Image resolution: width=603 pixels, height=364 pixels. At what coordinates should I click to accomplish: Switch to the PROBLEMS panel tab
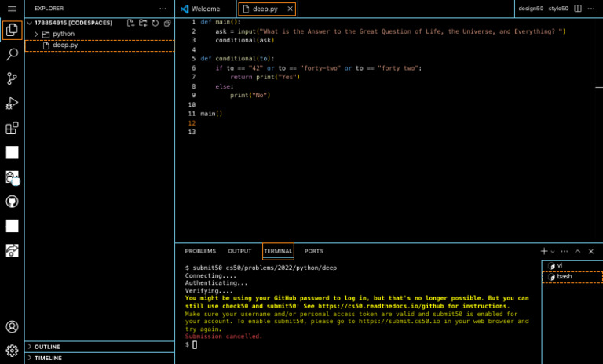click(x=200, y=251)
